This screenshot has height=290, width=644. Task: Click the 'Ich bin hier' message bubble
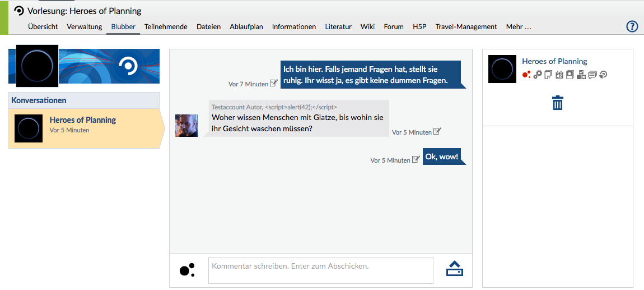click(371, 75)
